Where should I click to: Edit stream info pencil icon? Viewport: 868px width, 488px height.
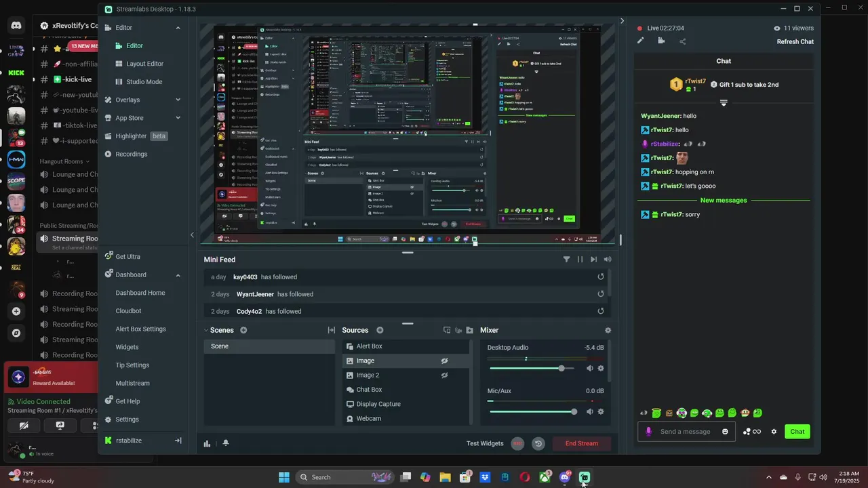point(640,41)
